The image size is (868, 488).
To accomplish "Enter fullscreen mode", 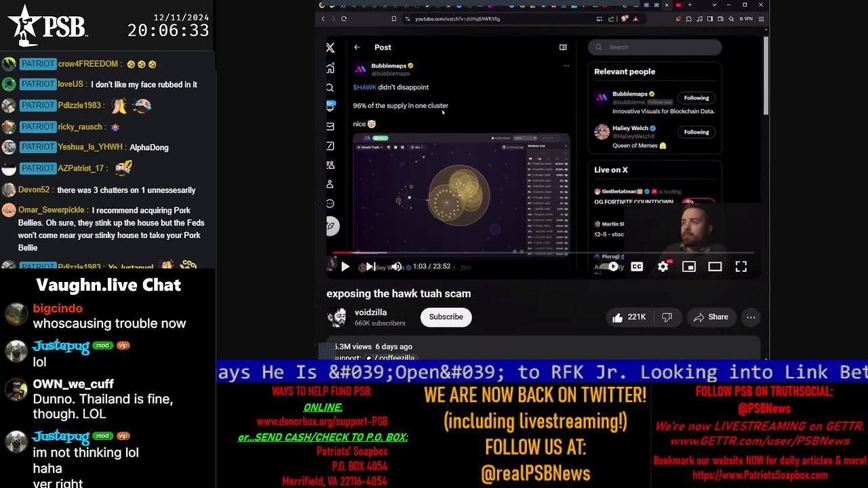I will tap(741, 267).
